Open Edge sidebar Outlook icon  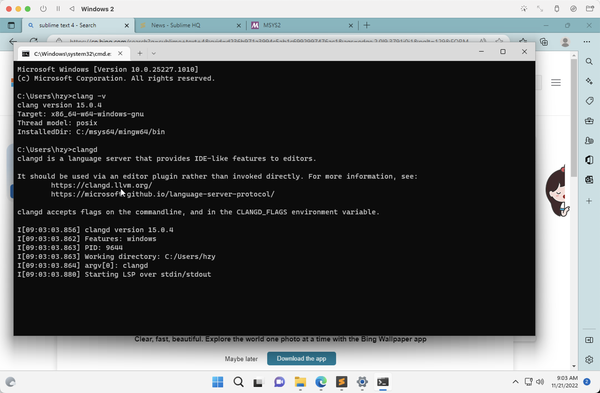tap(589, 179)
